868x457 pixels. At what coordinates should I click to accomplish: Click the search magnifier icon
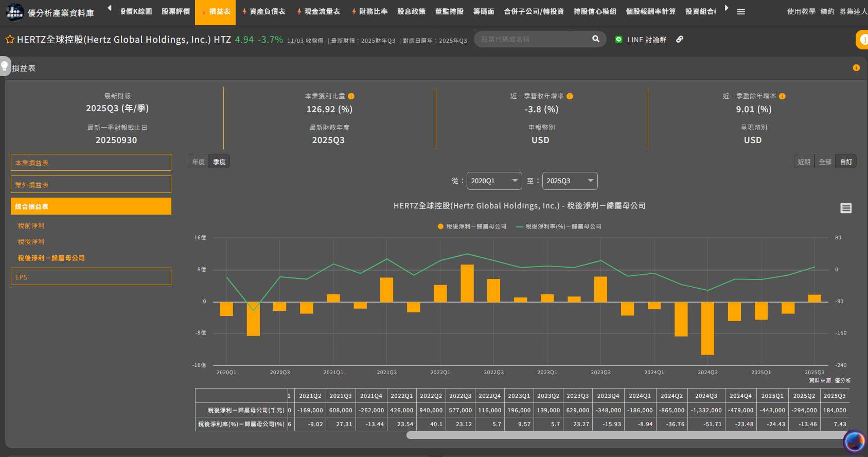pos(595,39)
